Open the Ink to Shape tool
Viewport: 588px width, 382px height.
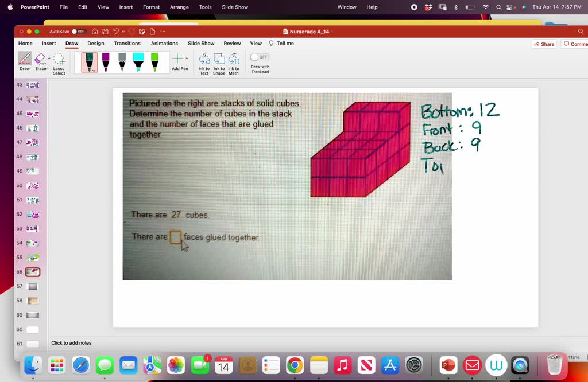pos(219,61)
